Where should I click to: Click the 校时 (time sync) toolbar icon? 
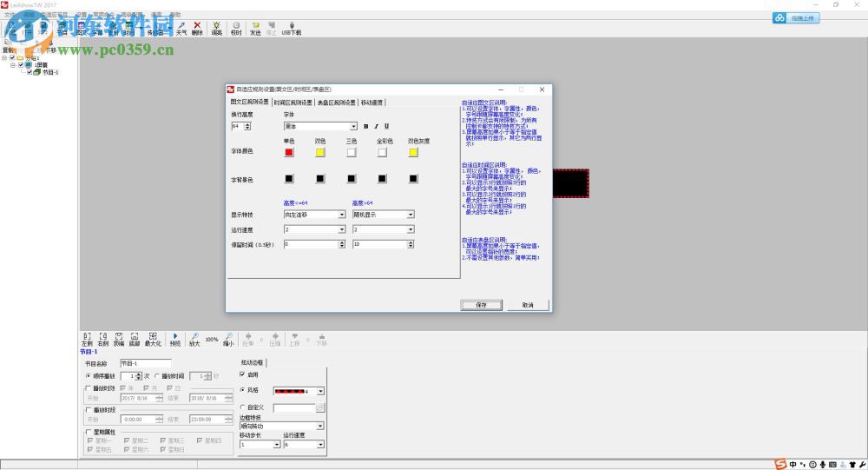tap(236, 27)
